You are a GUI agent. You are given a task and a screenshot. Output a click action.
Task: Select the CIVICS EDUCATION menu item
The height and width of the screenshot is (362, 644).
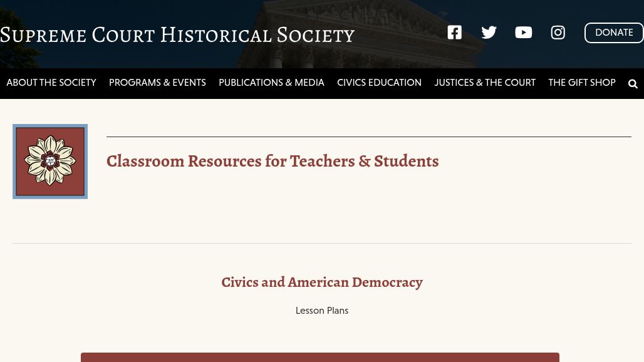tap(379, 82)
